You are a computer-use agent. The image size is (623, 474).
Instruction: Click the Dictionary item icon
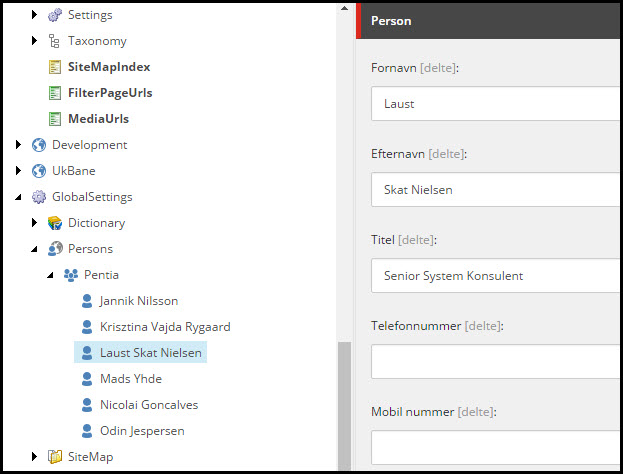click(55, 223)
